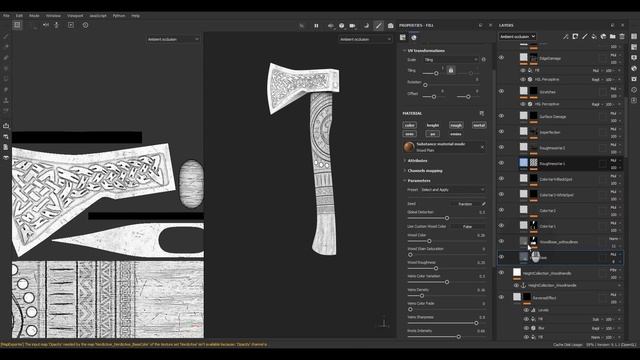The image size is (640, 360).
Task: Switch to material sphere tab in Properties
Action: (414, 38)
